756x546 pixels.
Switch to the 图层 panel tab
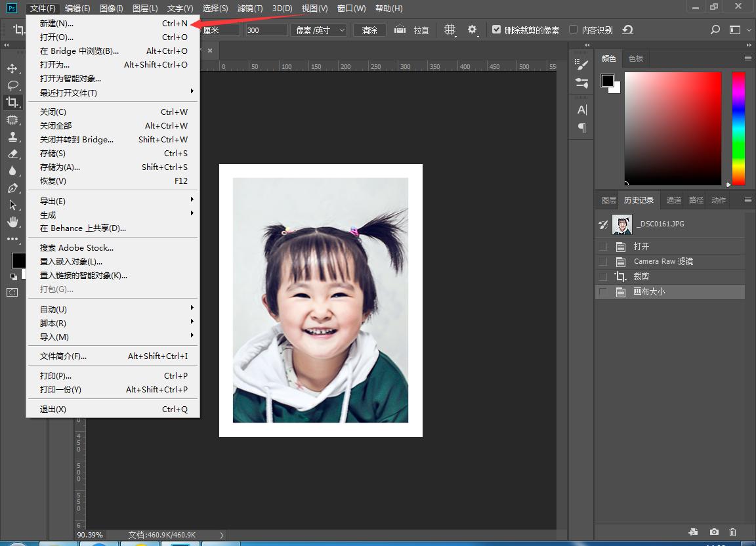[x=608, y=200]
